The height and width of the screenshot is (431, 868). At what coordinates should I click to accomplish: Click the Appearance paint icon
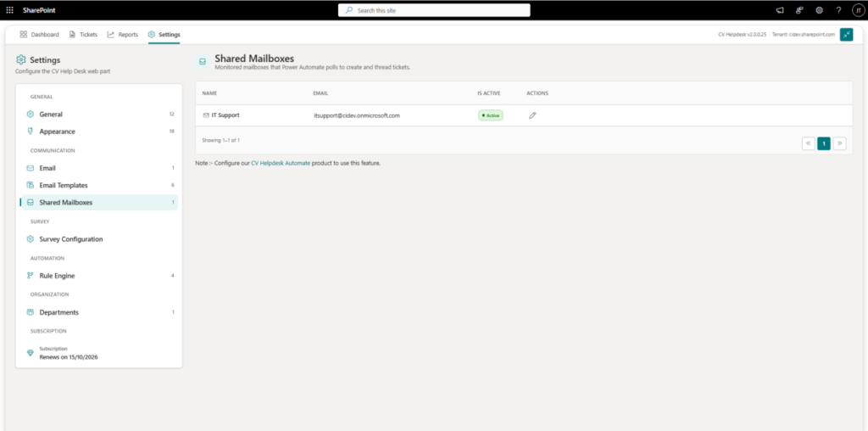click(31, 132)
